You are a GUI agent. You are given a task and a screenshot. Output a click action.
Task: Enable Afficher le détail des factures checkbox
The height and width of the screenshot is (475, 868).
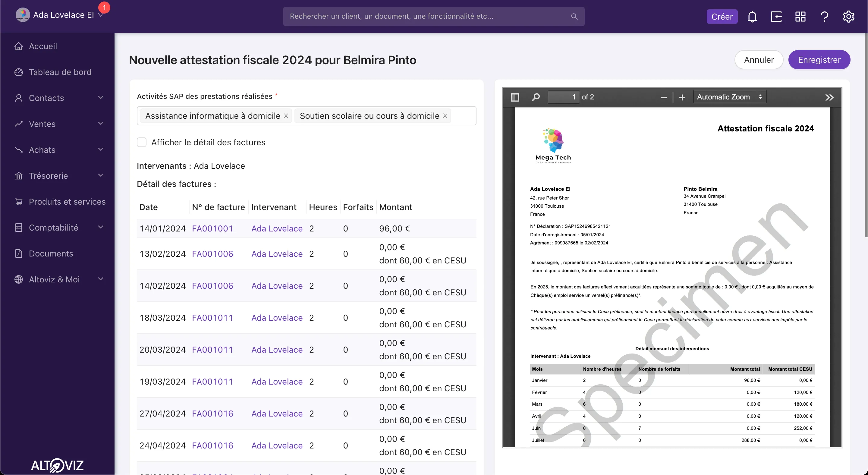(x=142, y=143)
